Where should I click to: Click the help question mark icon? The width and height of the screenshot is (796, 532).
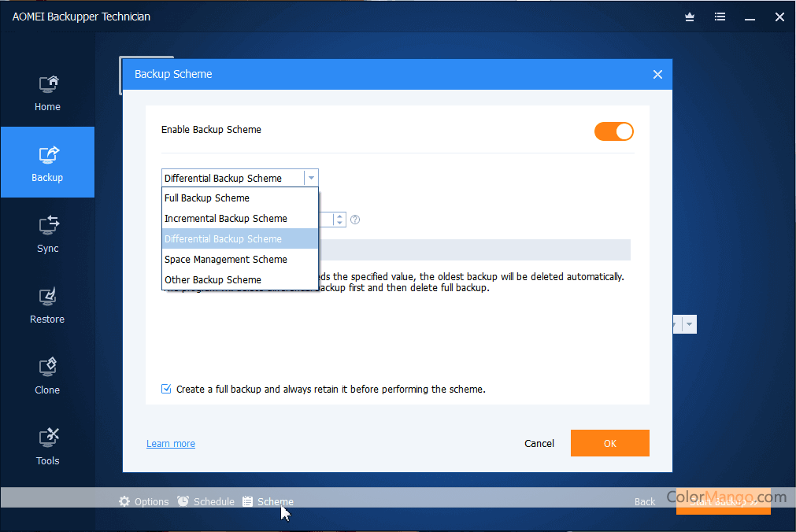tap(355, 220)
